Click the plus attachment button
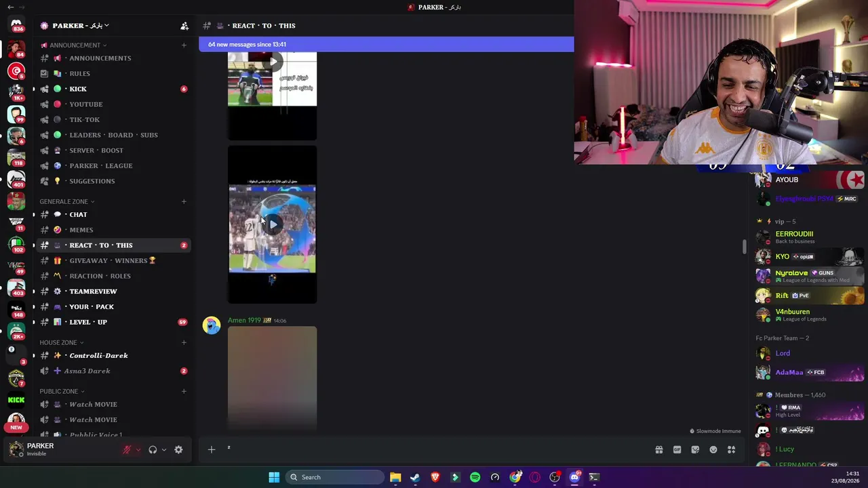 point(211,449)
